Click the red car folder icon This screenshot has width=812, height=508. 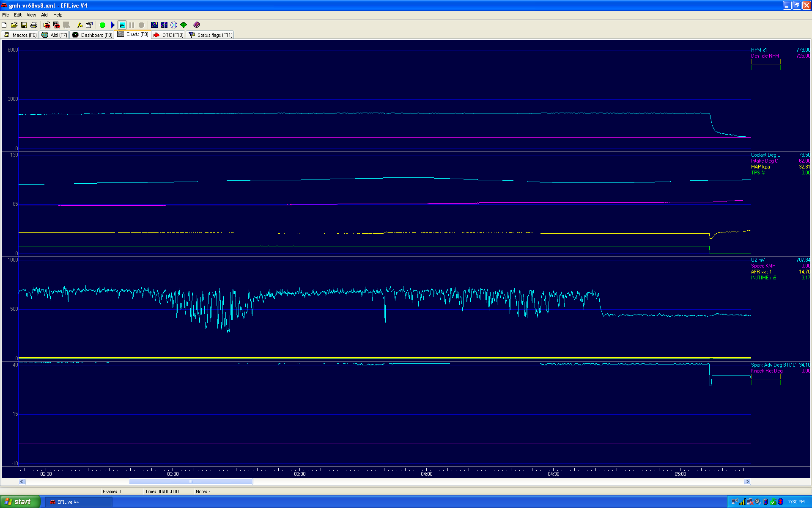(47, 25)
